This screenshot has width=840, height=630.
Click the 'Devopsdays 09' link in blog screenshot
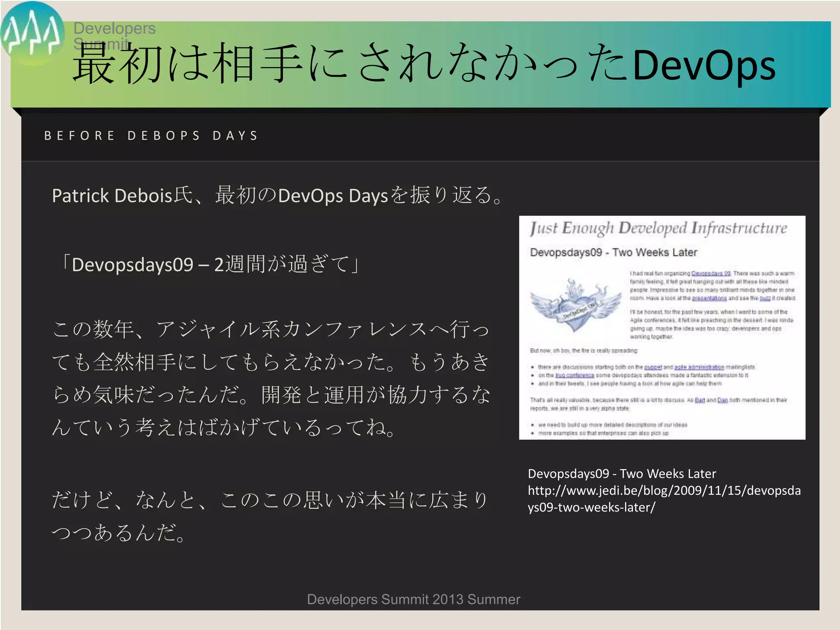711,274
